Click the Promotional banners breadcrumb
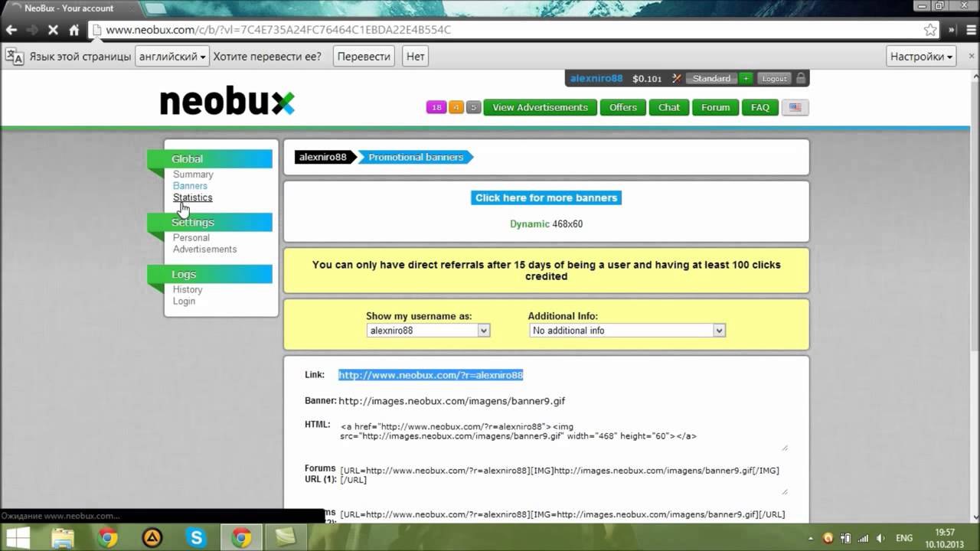Image resolution: width=980 pixels, height=551 pixels. point(416,157)
